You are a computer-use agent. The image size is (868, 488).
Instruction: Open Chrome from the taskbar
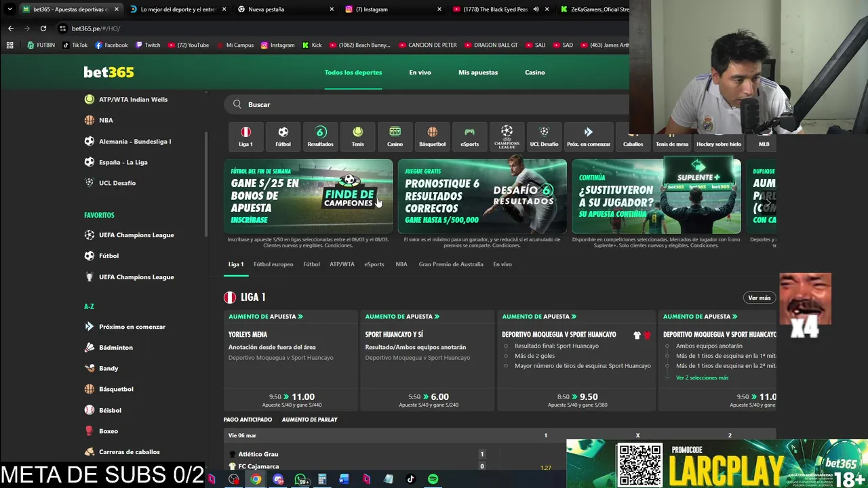click(256, 479)
